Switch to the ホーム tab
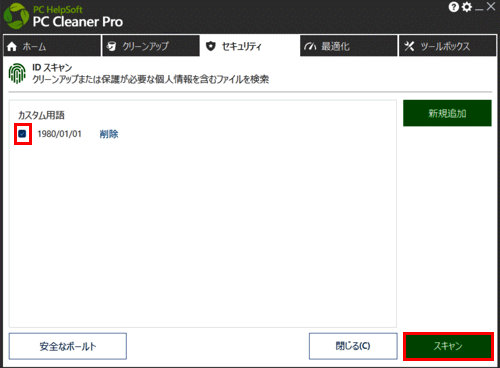 pyautogui.click(x=52, y=46)
